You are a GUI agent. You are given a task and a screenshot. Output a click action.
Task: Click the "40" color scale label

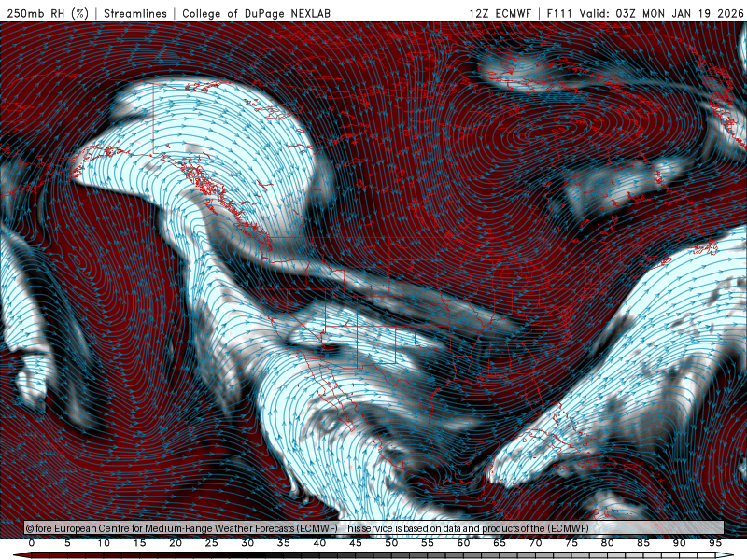319,543
